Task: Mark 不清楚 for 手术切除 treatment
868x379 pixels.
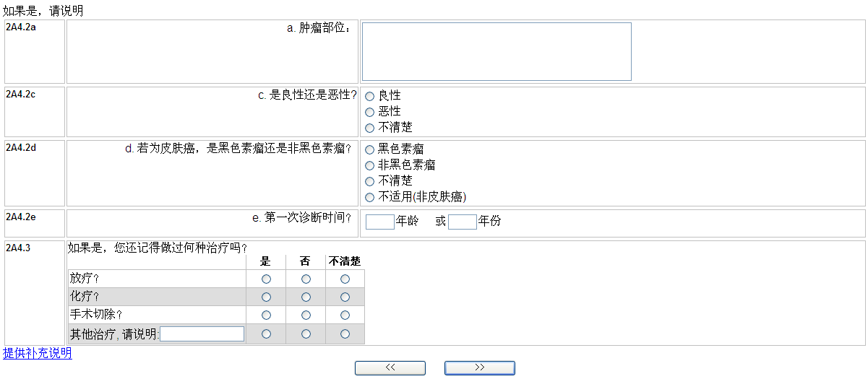Action: tap(345, 315)
